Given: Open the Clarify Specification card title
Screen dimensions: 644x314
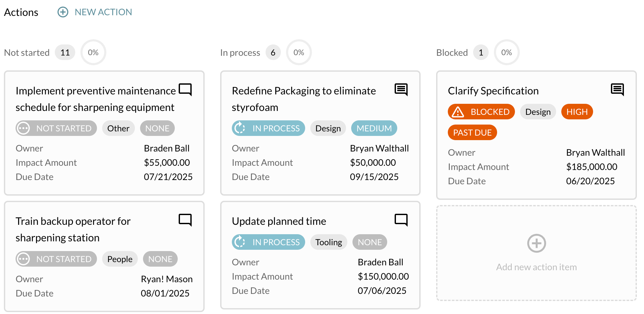Looking at the screenshot, I should (x=493, y=91).
